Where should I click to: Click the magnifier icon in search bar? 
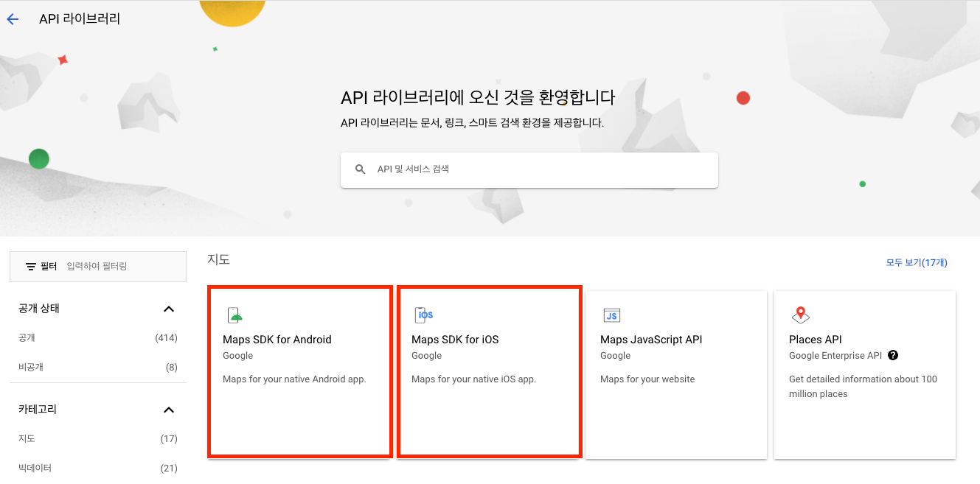pos(361,169)
